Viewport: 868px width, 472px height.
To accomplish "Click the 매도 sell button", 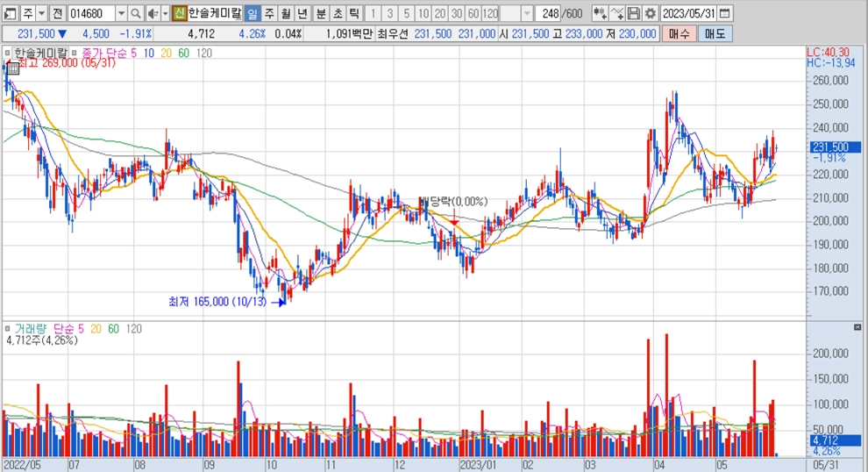I will pos(715,34).
